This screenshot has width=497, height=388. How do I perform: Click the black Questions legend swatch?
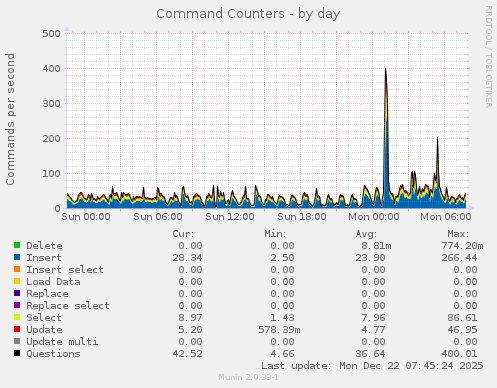tap(17, 353)
